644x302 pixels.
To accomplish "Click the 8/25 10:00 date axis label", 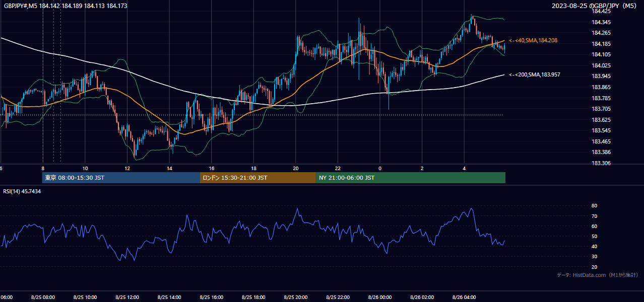I will pos(85,297).
